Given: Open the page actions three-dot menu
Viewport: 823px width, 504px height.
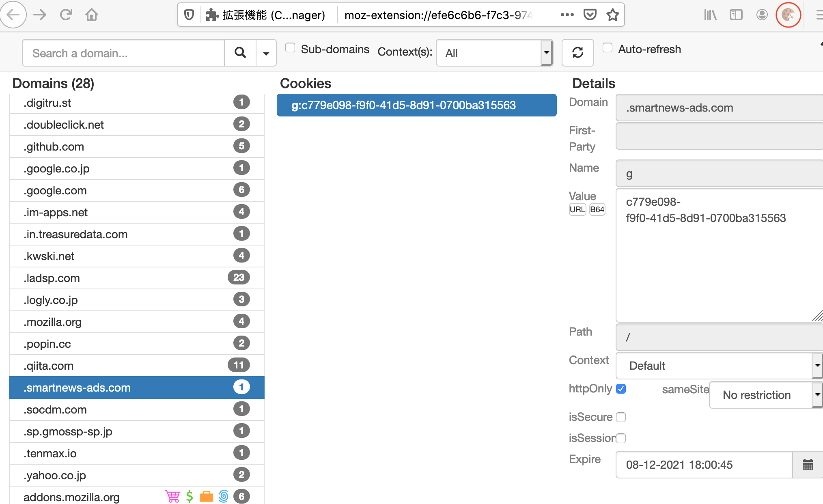Looking at the screenshot, I should click(x=567, y=15).
